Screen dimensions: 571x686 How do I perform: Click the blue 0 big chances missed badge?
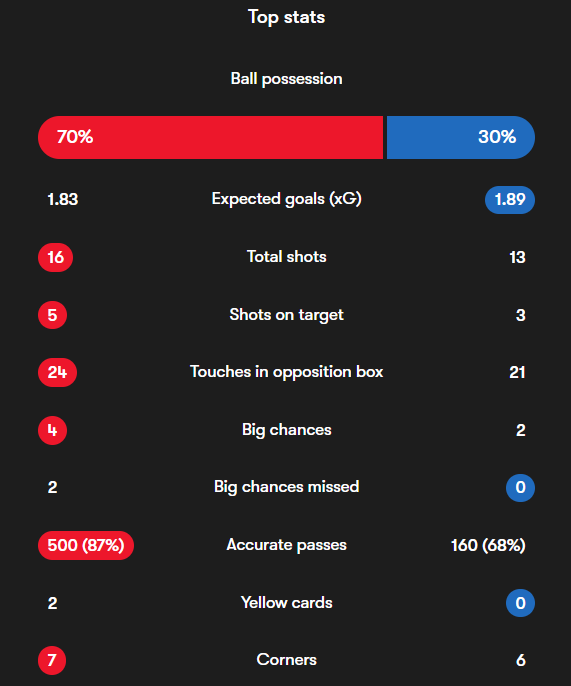tap(520, 487)
